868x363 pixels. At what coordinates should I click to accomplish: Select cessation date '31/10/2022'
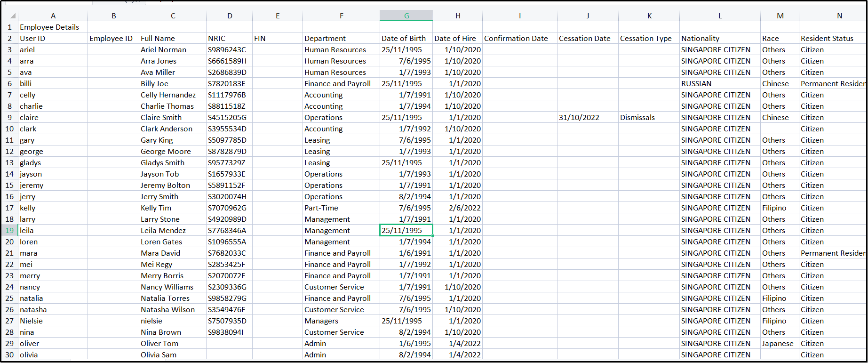point(588,117)
